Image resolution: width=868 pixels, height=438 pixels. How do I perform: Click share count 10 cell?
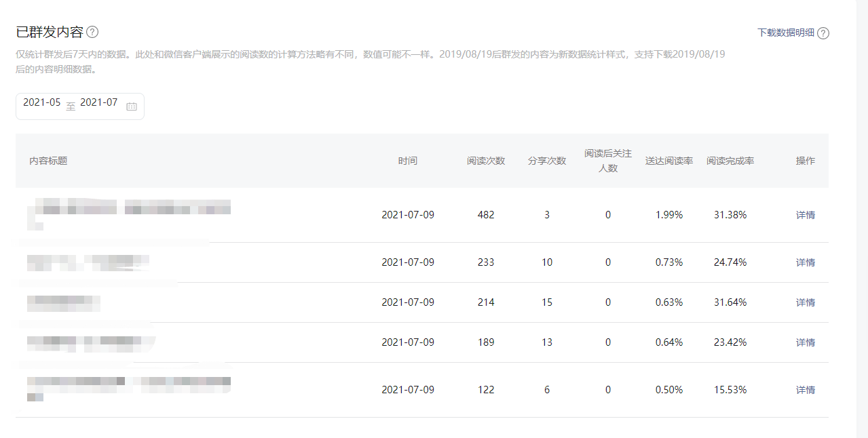pos(547,262)
